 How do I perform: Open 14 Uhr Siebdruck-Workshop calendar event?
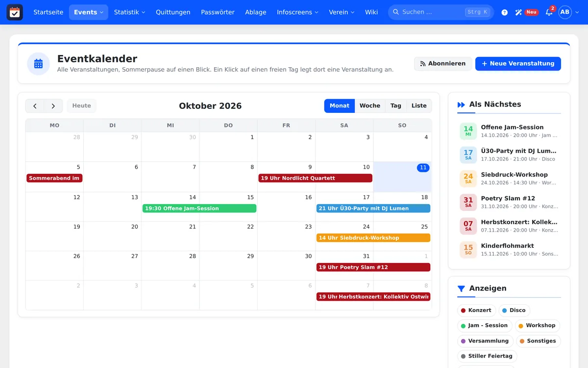(x=373, y=238)
